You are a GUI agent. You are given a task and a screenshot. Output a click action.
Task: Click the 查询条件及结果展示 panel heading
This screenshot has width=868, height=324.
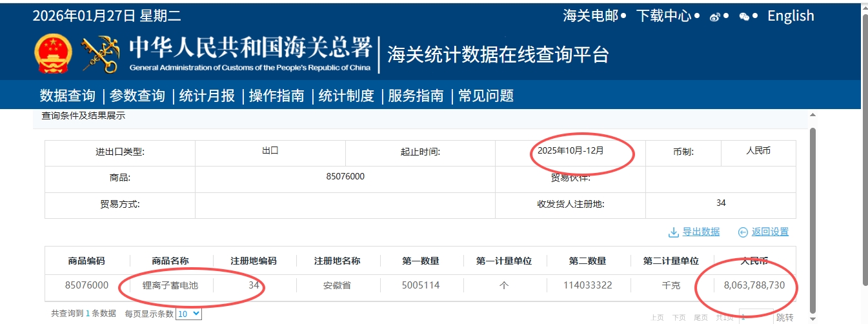[83, 116]
